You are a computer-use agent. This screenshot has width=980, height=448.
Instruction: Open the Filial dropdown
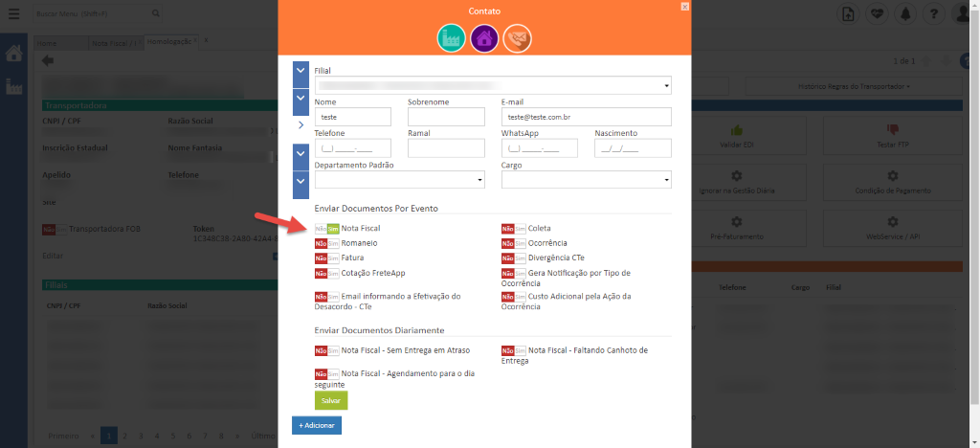click(x=492, y=85)
